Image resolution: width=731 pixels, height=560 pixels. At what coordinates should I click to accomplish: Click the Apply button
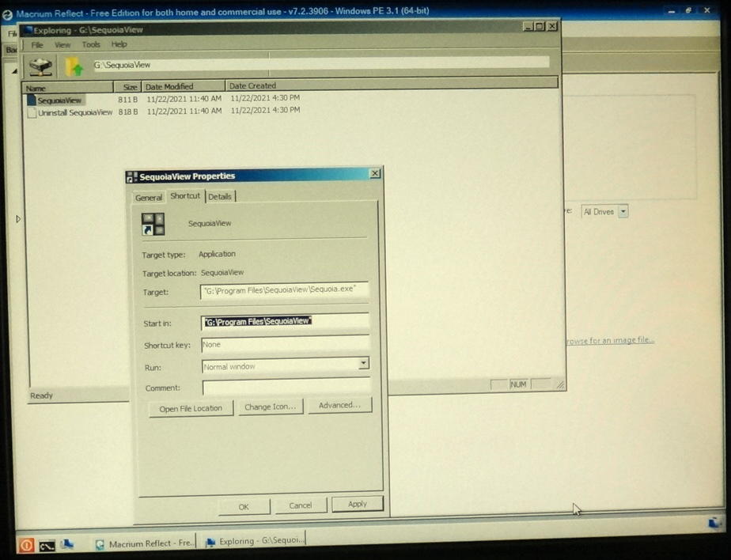358,504
